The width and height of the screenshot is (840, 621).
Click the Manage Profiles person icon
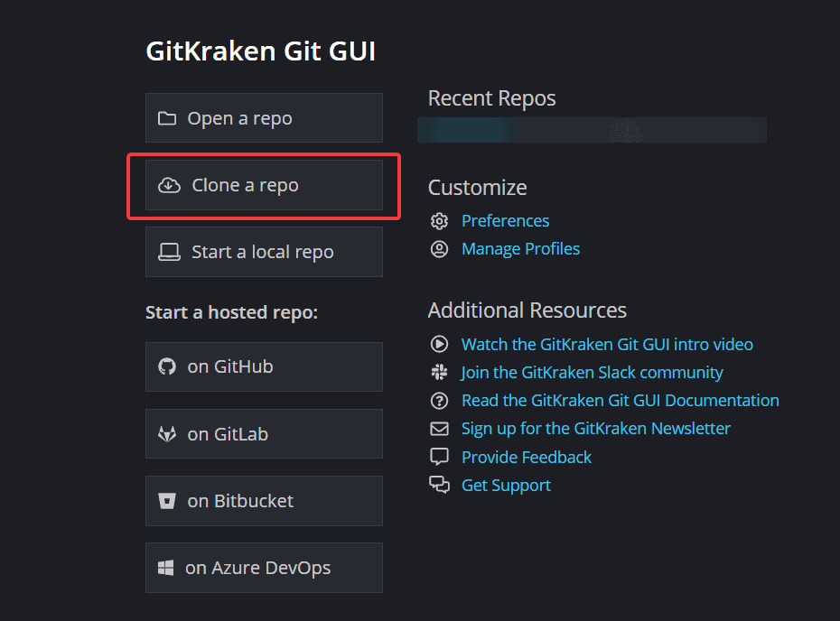pos(439,249)
